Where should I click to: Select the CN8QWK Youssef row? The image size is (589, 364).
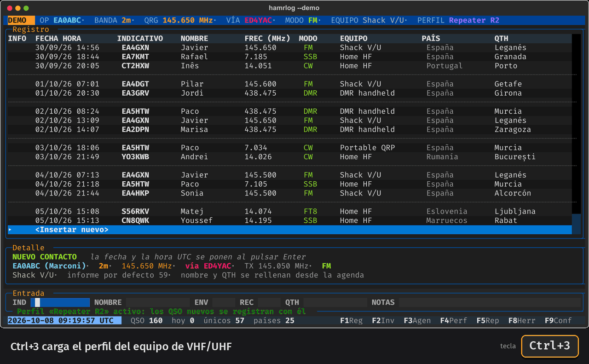290,220
